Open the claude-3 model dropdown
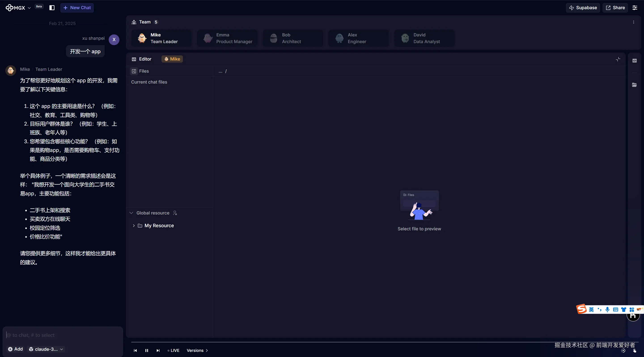The width and height of the screenshot is (644, 357). click(x=46, y=349)
